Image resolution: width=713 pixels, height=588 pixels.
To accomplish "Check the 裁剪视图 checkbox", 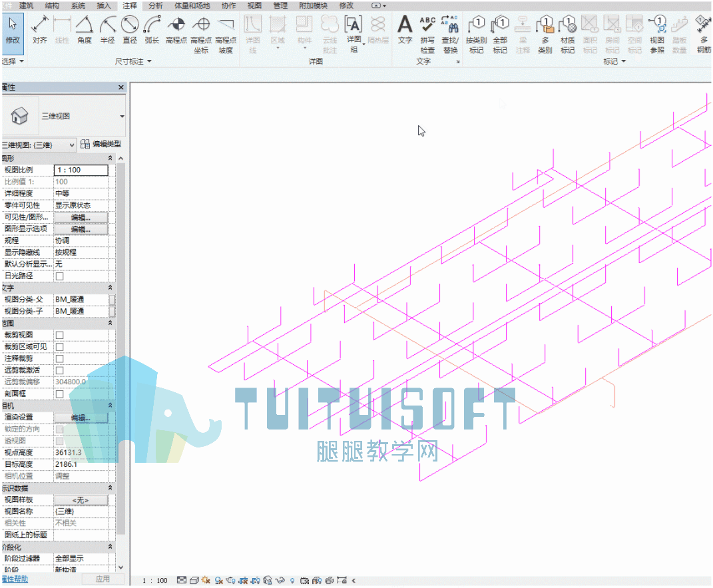I will click(x=59, y=335).
